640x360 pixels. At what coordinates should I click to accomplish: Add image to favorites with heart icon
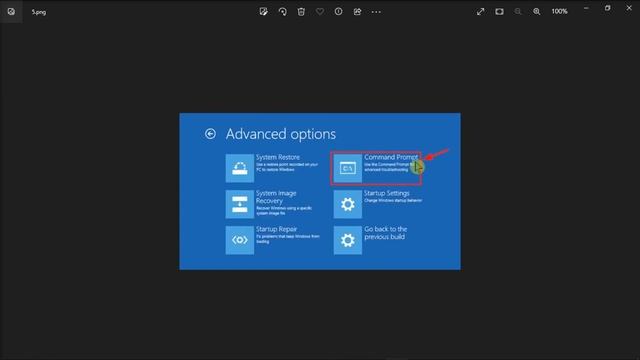tap(320, 11)
